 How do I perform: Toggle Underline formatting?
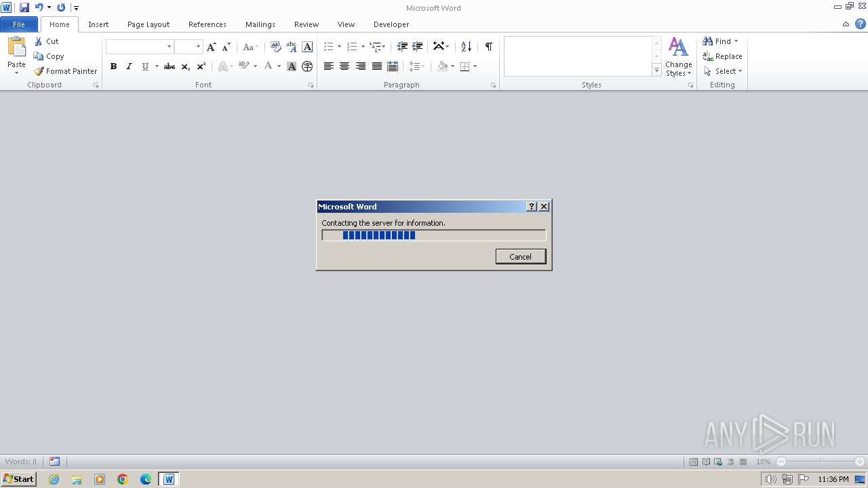point(145,66)
